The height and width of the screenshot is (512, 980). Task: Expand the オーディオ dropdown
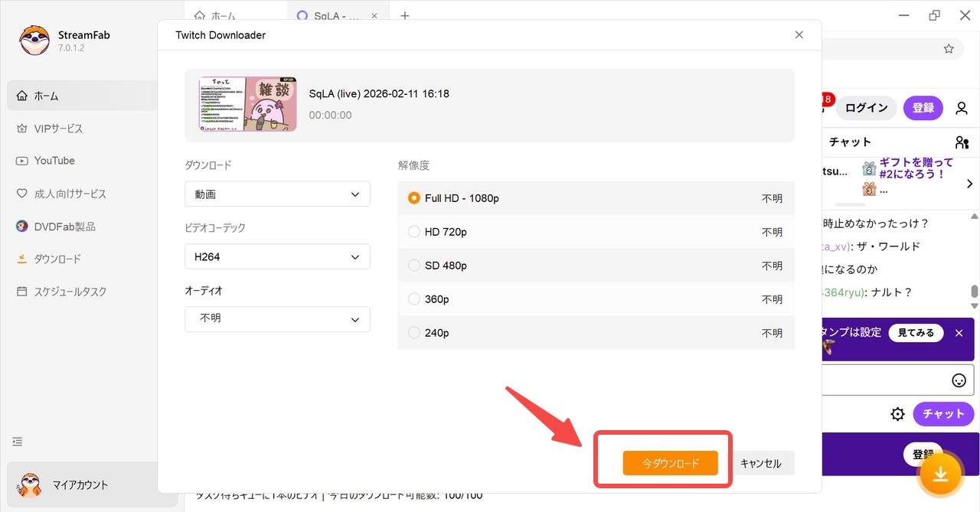(277, 318)
